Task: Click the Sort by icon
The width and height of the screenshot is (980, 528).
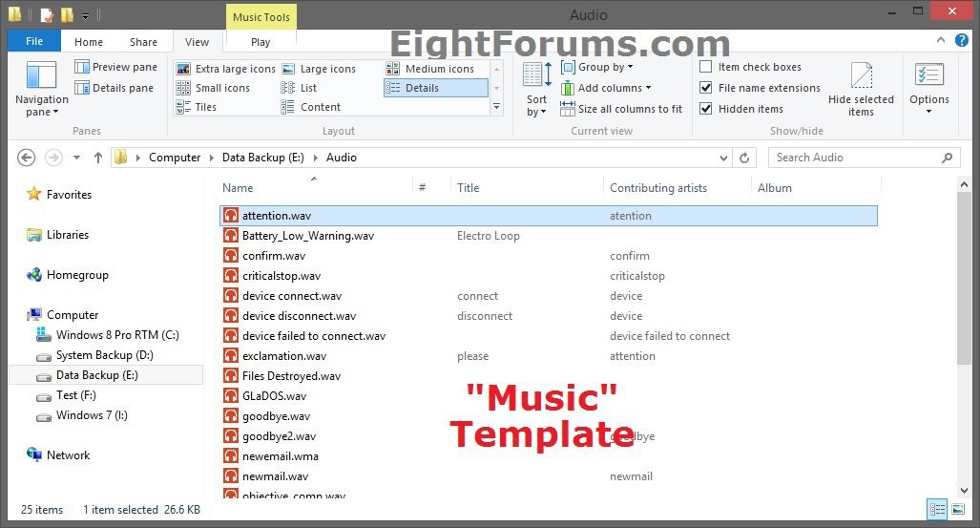Action: (537, 78)
